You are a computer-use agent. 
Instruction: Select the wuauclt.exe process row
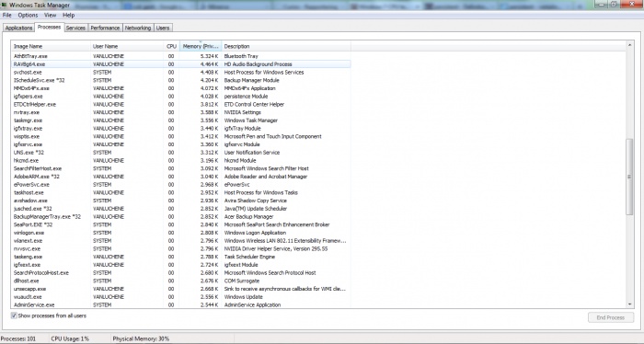181,297
